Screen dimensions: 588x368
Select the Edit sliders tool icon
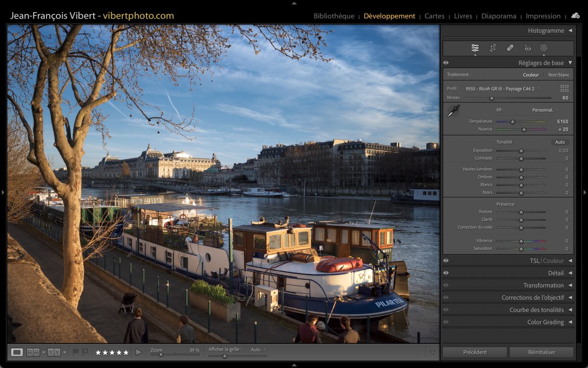click(x=475, y=48)
